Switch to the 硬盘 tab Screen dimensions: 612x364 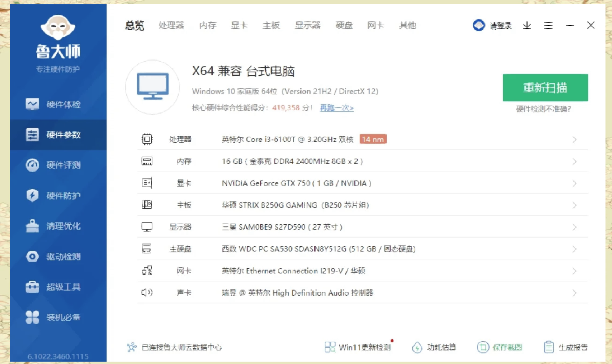[344, 25]
